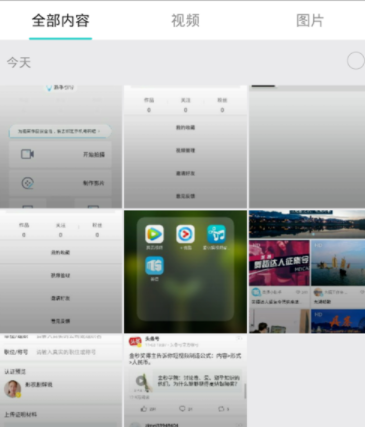Switch to the 视频 tab
The image size is (365, 427).
[x=185, y=21]
